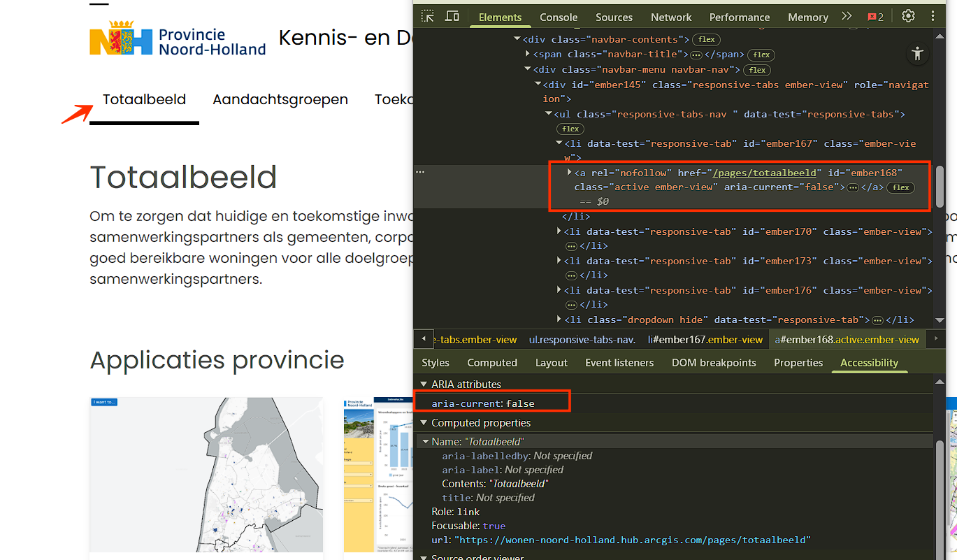The height and width of the screenshot is (560, 957).
Task: Open the Aandachtsgroepen page tab
Action: [x=280, y=99]
